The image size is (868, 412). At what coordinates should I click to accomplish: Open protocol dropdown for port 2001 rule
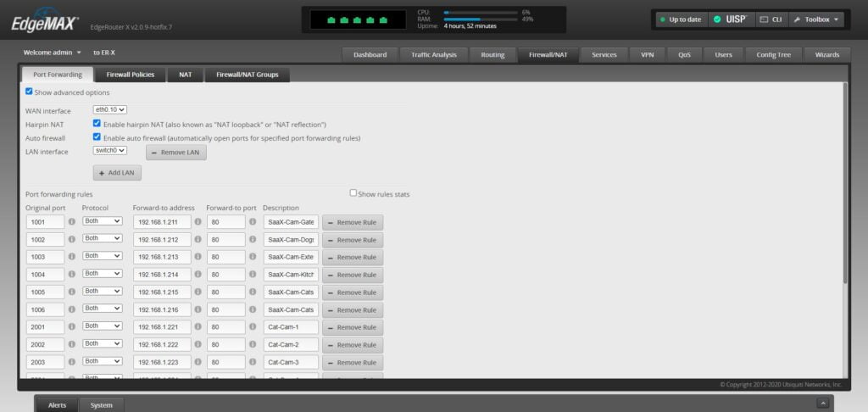click(103, 326)
